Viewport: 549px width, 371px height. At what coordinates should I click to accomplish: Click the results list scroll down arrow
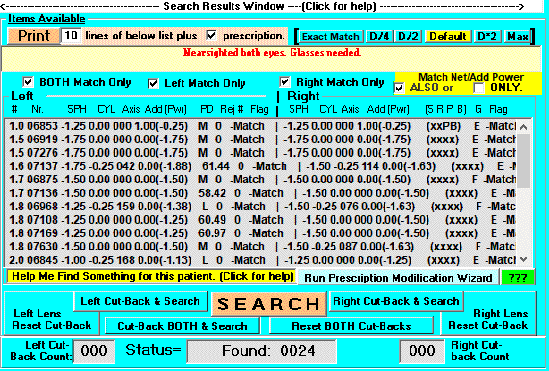click(x=523, y=260)
